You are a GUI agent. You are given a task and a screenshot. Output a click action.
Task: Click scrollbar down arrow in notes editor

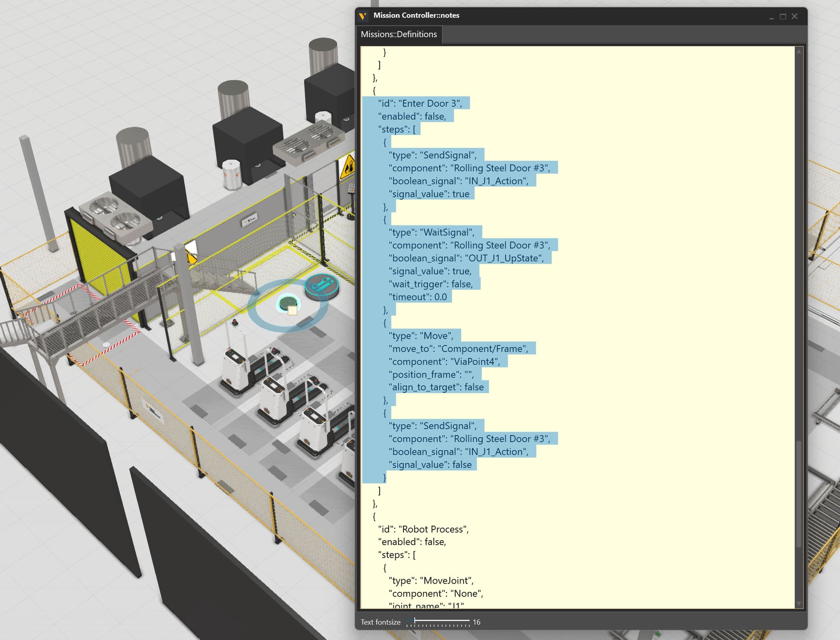click(x=799, y=604)
